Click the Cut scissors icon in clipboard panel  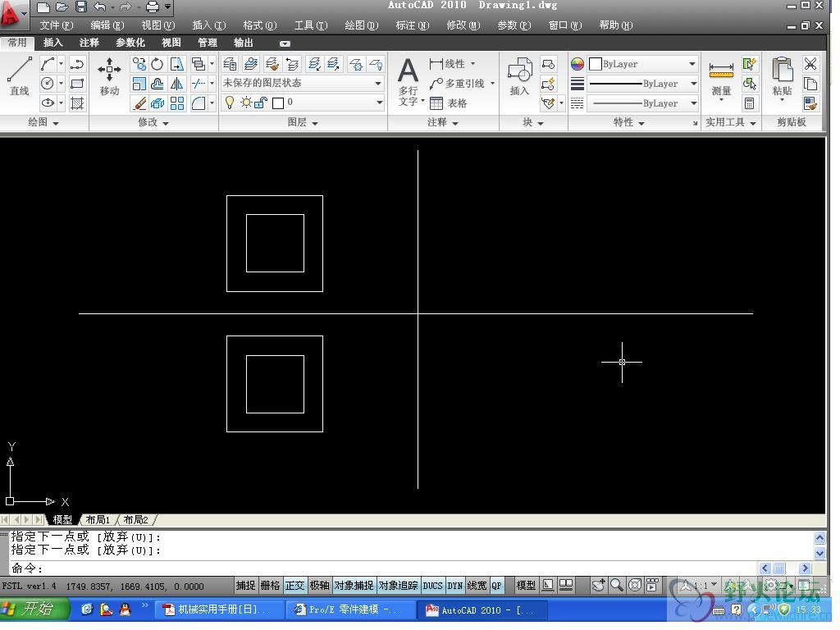[810, 64]
